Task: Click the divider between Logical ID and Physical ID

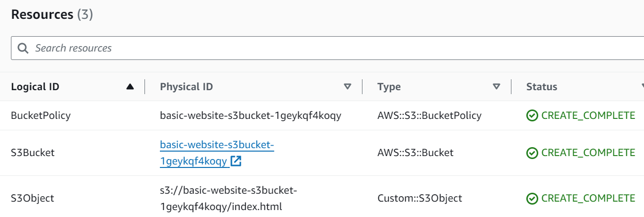Action: [144, 87]
